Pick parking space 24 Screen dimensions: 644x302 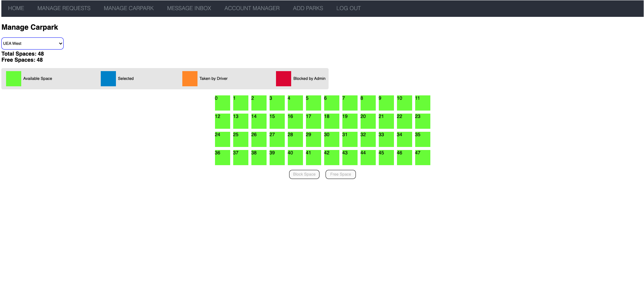(222, 140)
